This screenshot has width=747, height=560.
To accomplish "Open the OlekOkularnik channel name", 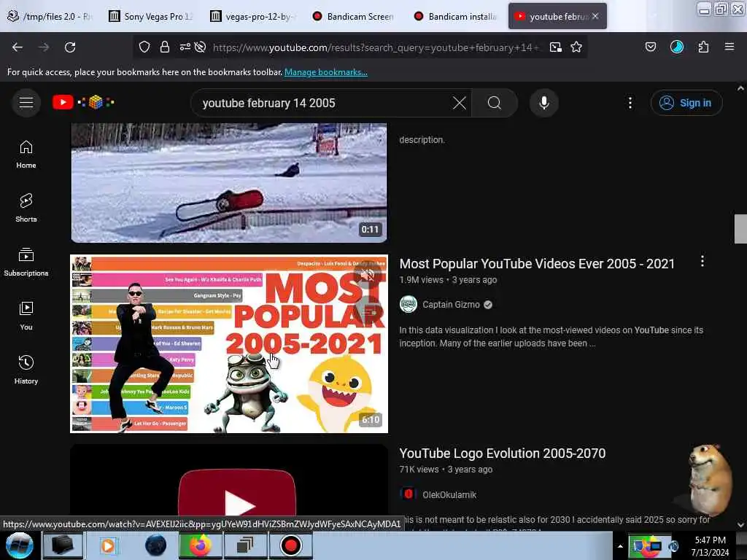I will coord(449,495).
